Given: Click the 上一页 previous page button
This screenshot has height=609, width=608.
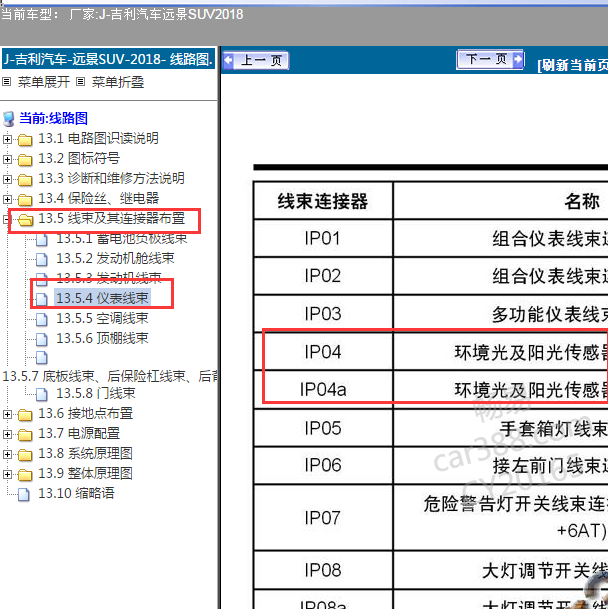Looking at the screenshot, I should [x=256, y=61].
